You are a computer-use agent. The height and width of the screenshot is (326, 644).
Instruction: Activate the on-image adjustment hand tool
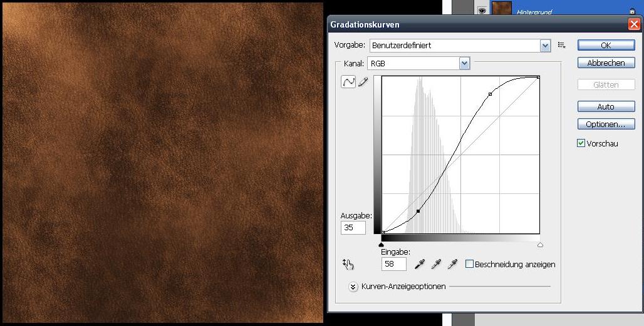[x=348, y=265]
